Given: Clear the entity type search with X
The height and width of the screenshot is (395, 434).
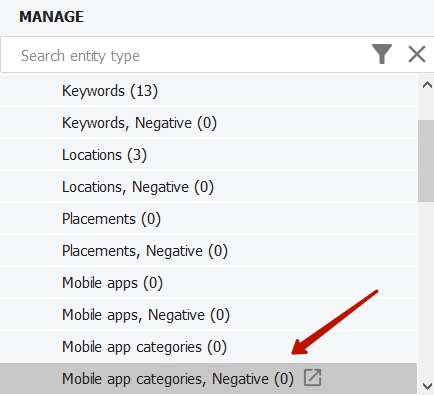Looking at the screenshot, I should [417, 54].
